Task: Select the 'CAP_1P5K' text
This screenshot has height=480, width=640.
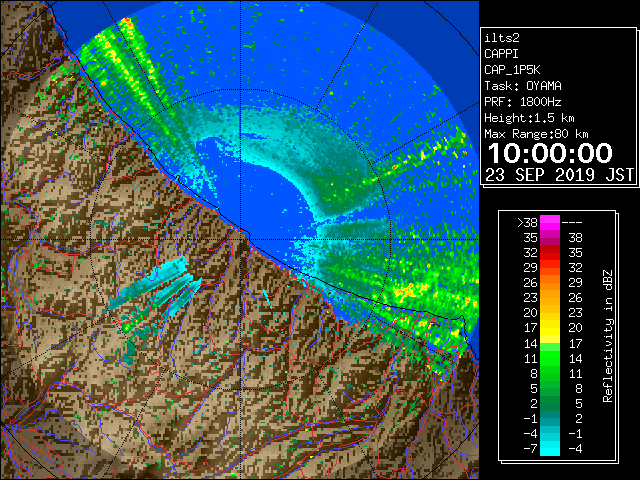Action: (x=512, y=70)
